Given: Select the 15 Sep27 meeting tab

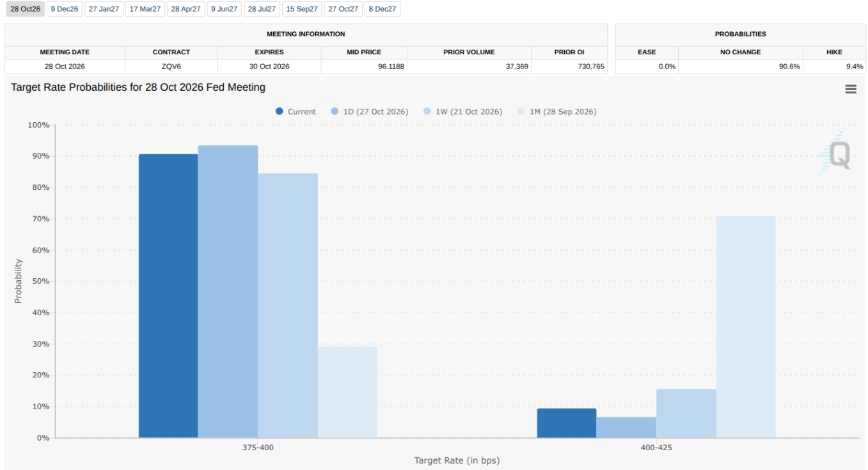Looking at the screenshot, I should coord(302,9).
